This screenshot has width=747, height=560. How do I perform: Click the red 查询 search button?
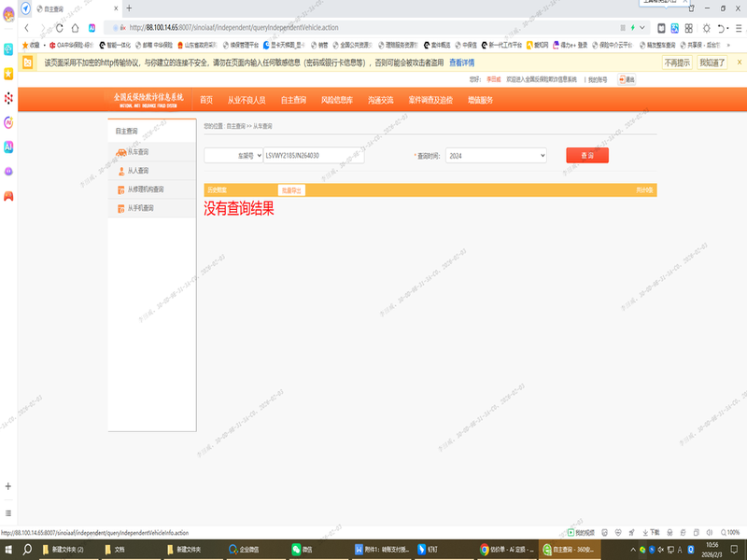point(586,156)
